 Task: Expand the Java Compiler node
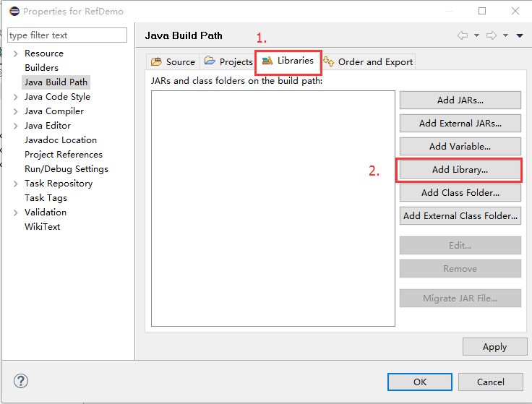tap(16, 111)
